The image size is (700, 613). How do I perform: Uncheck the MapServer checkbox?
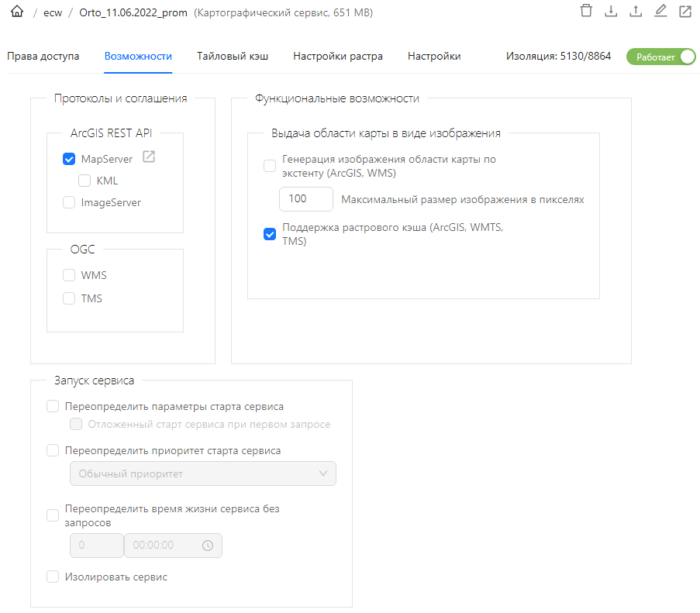tap(69, 159)
